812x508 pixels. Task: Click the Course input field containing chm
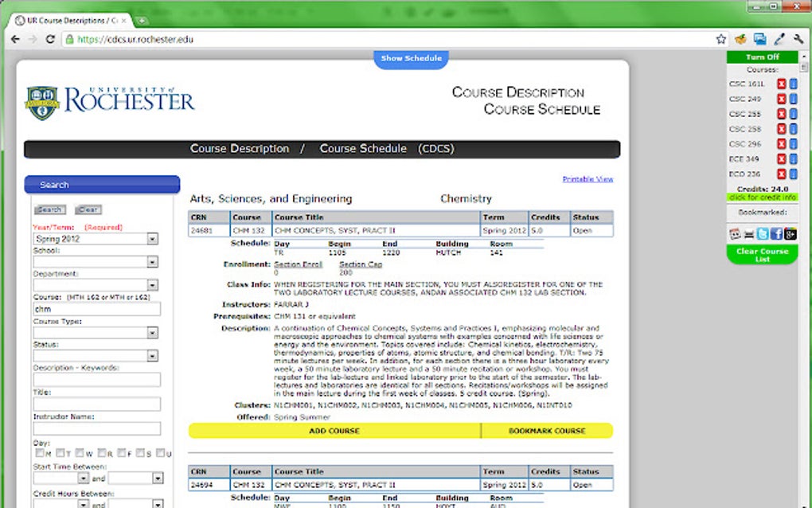pos(97,309)
